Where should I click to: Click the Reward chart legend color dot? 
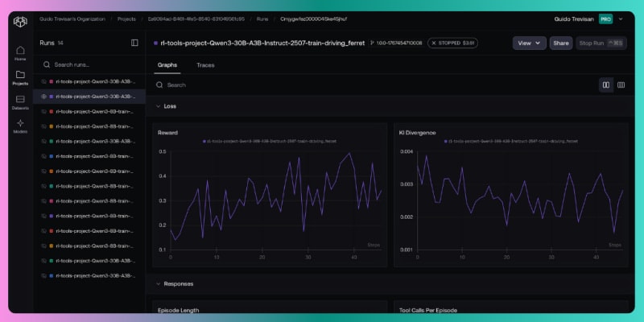(x=204, y=141)
